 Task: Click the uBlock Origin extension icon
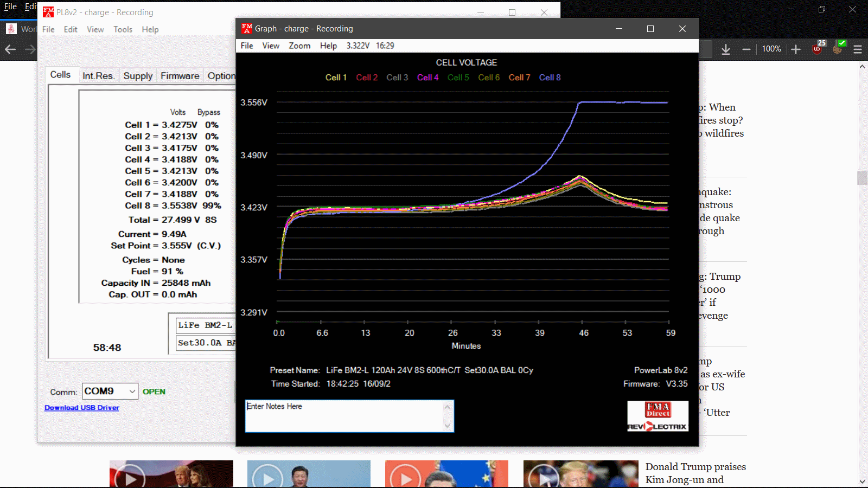coord(818,49)
